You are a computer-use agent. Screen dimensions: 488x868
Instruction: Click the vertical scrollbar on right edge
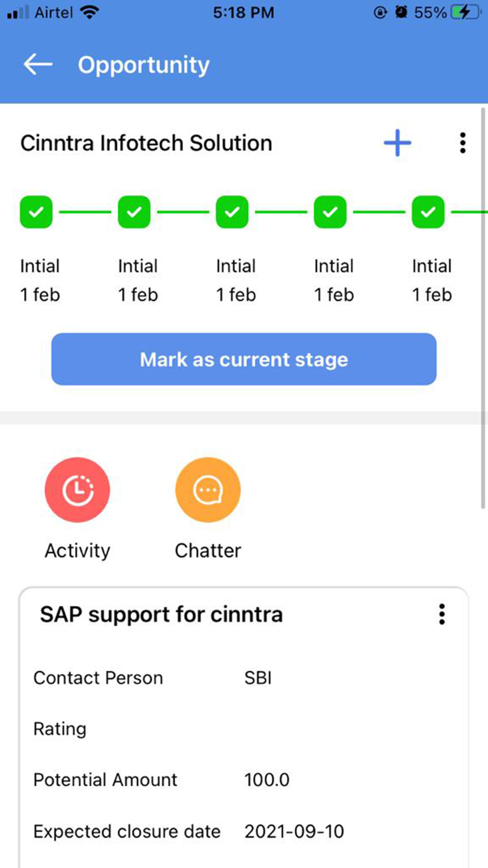(483, 309)
